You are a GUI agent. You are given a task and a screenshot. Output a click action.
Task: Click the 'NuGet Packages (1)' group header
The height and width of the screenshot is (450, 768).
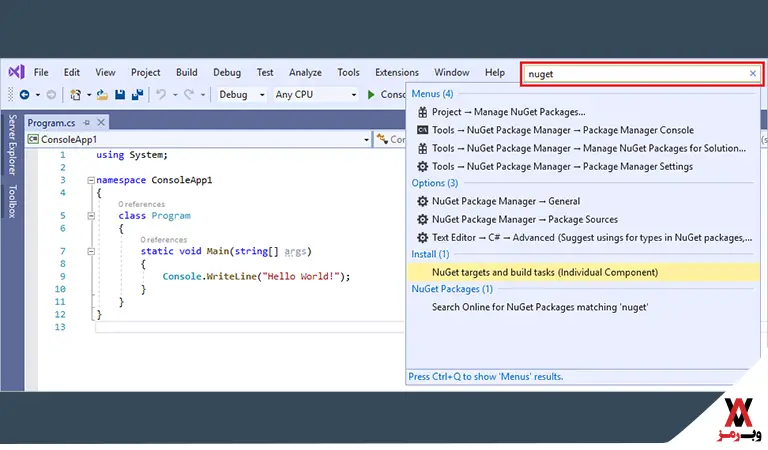tap(452, 289)
